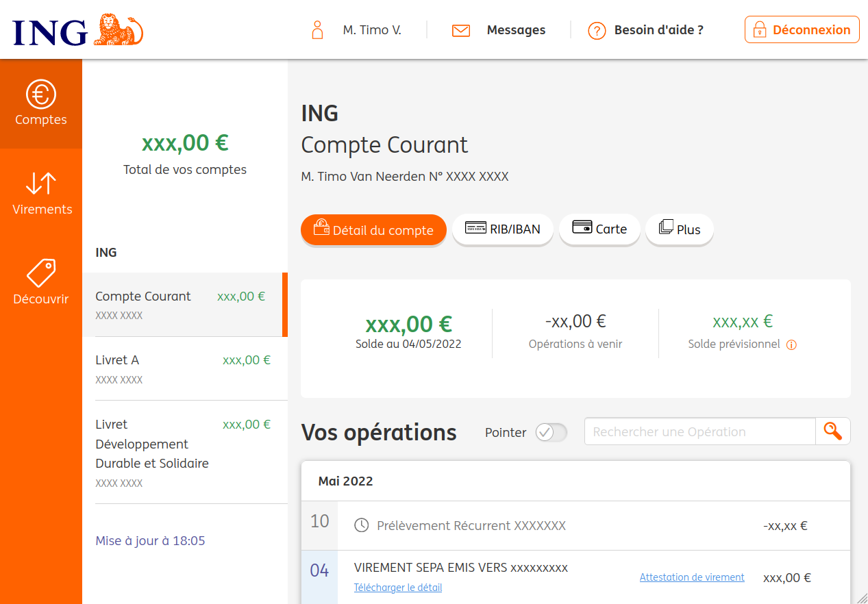Click Mise à jour à 18:05 text
This screenshot has height=604, width=868.
point(150,541)
